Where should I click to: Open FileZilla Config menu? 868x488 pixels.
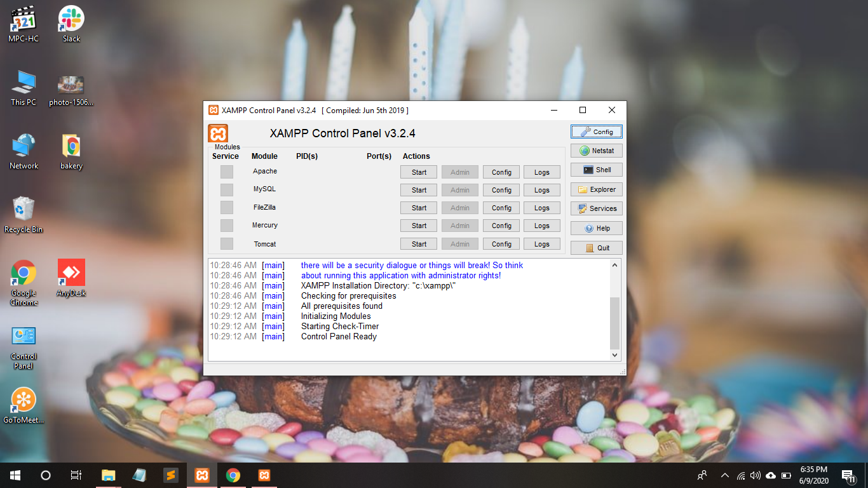[x=501, y=208]
